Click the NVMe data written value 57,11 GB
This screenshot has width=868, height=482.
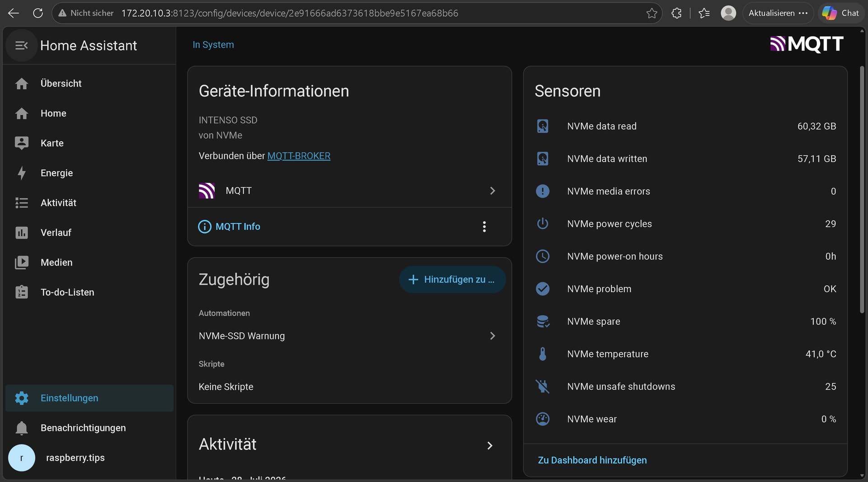pos(816,159)
